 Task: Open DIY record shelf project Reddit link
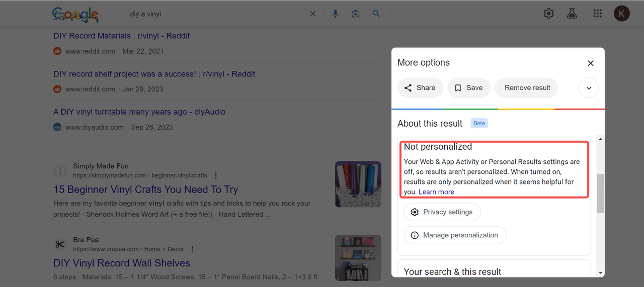point(154,74)
